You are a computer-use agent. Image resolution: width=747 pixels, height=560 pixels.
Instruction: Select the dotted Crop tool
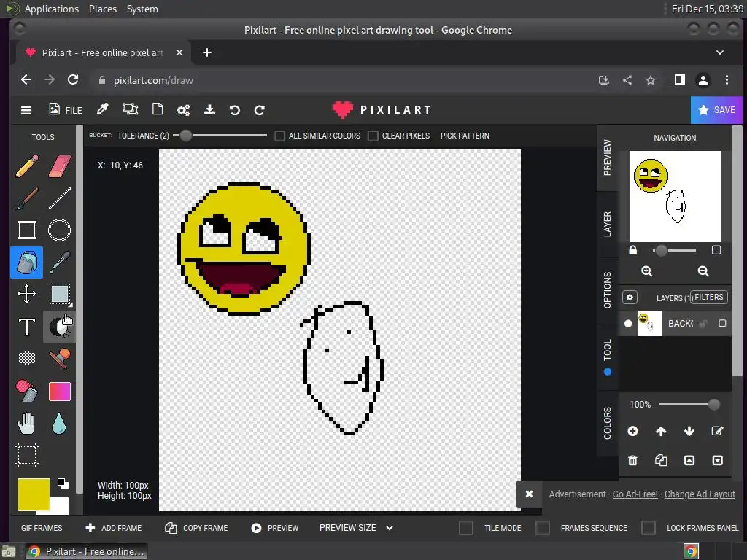pos(27,455)
